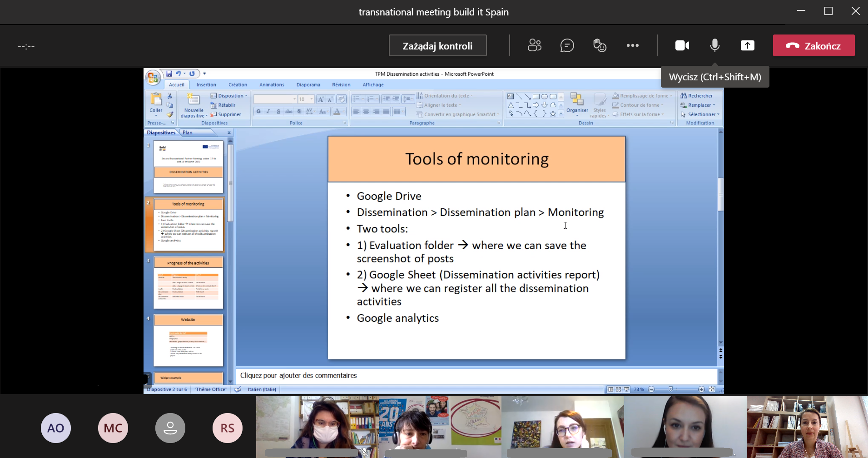Toggle strikethrough abc formatting
This screenshot has width=868, height=458.
click(289, 111)
